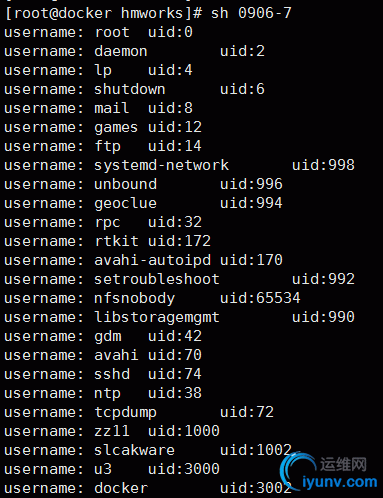Click the 'systemd-network' username entry
Image resolution: width=383 pixels, height=498 pixels.
tap(161, 166)
